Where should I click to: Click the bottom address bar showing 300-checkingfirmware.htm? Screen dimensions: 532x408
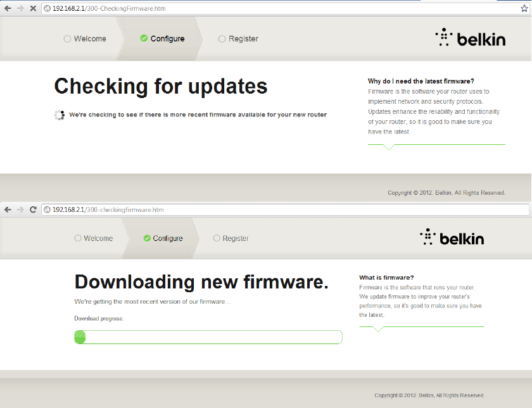point(286,210)
